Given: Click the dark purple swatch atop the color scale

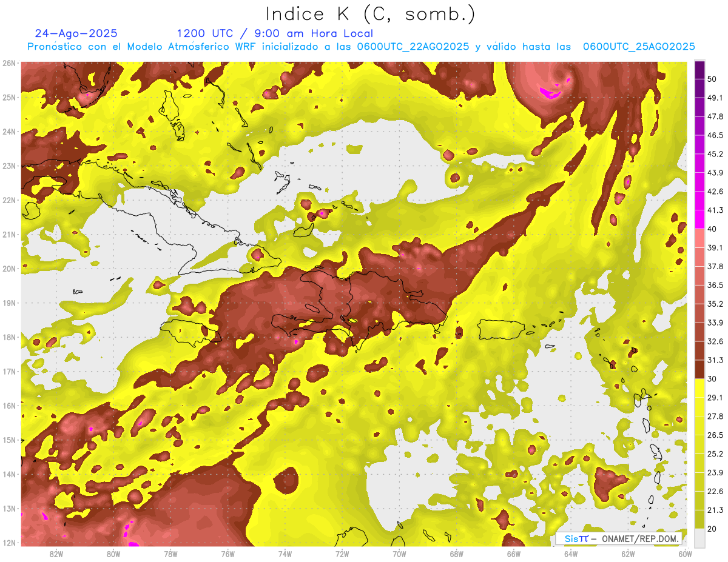Looking at the screenshot, I should (x=699, y=70).
